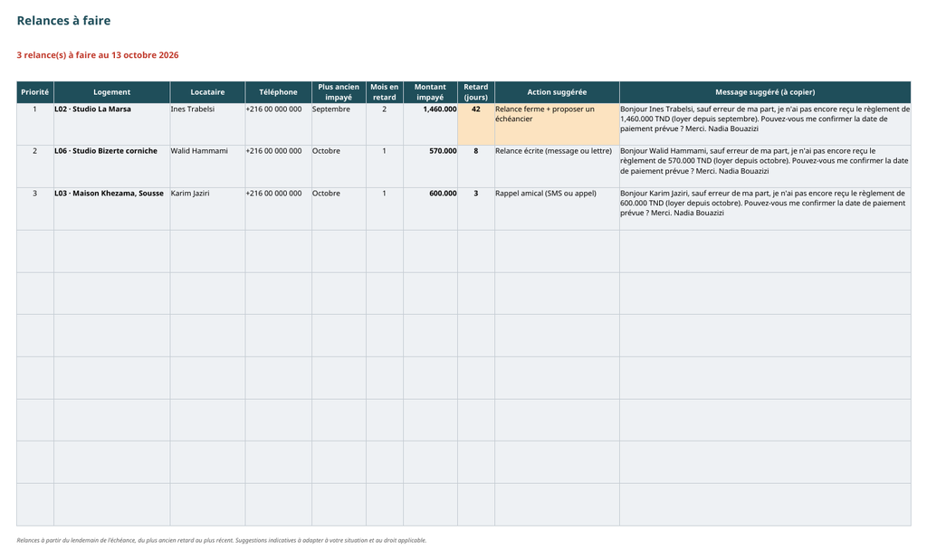Click the delay value '8'
This screenshot has height=560, width=927.
tap(476, 166)
